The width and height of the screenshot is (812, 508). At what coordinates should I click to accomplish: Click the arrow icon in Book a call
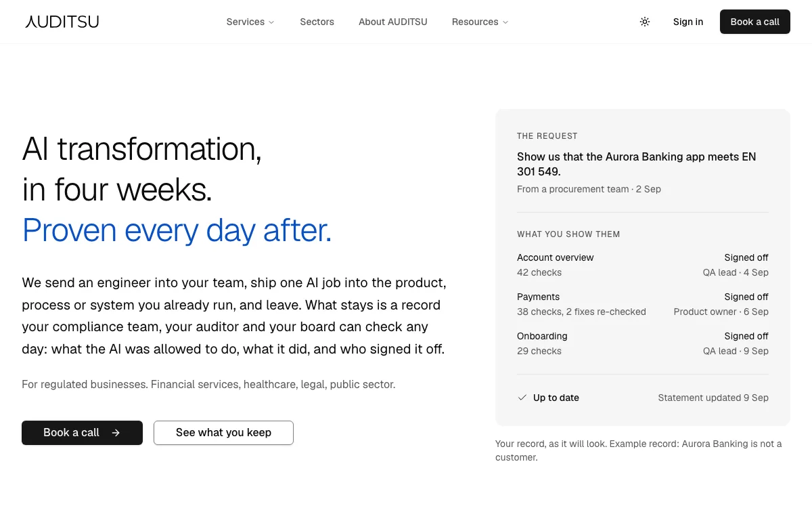[x=116, y=433]
